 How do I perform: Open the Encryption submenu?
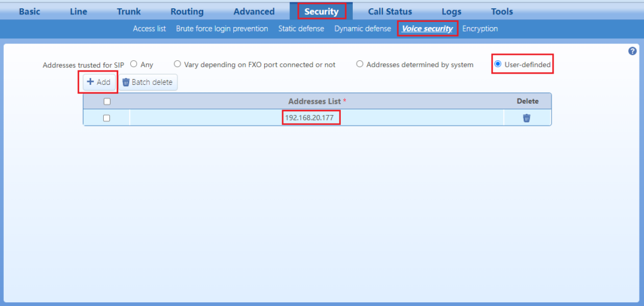pyautogui.click(x=480, y=29)
